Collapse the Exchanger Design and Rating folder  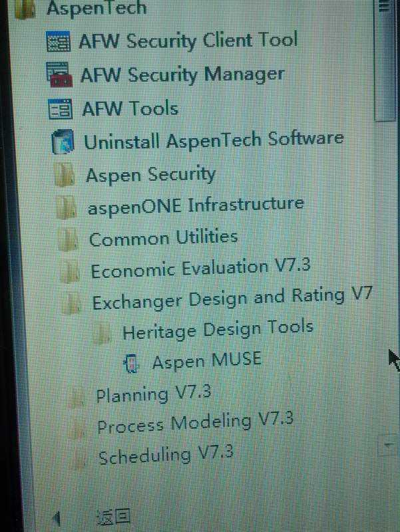tap(216, 299)
